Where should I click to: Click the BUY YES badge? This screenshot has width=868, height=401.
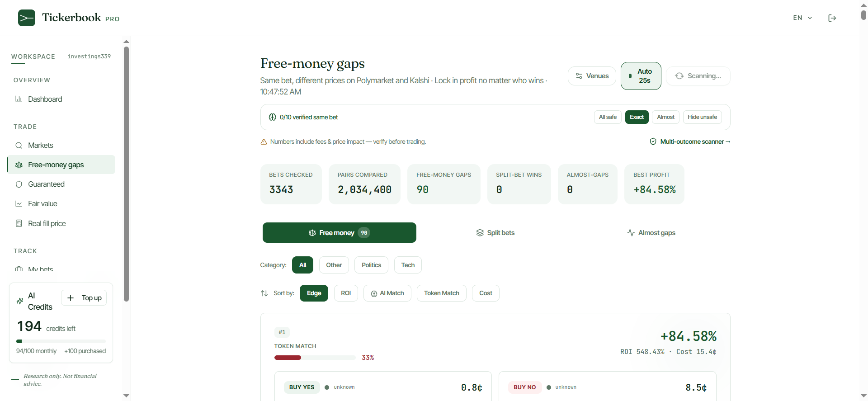point(302,387)
